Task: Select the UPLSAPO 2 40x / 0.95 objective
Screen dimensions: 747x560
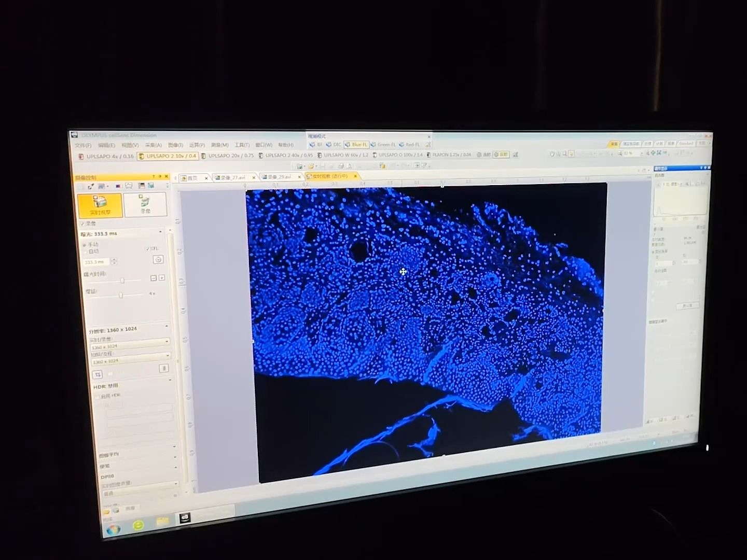Action: pos(285,155)
